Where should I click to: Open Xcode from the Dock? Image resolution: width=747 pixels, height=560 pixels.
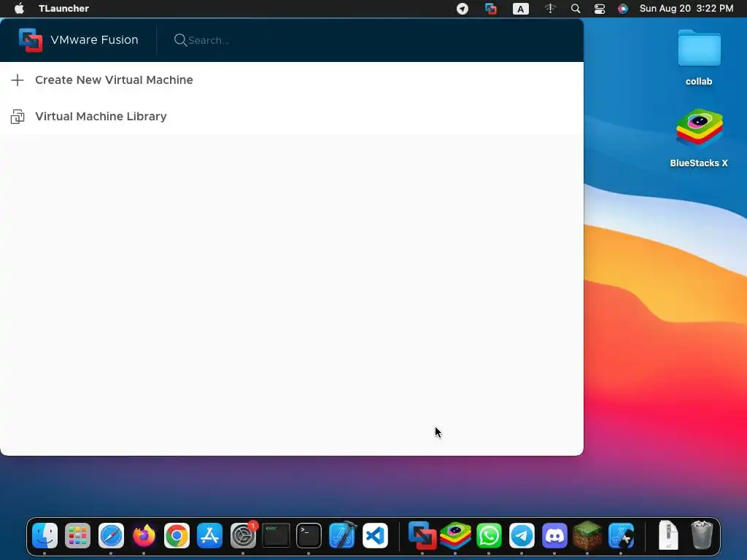342,535
